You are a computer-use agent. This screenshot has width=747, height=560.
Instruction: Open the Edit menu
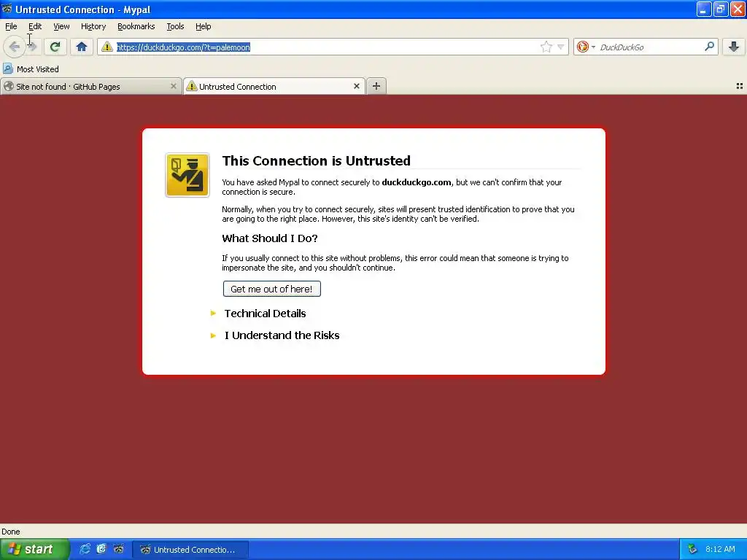[35, 26]
